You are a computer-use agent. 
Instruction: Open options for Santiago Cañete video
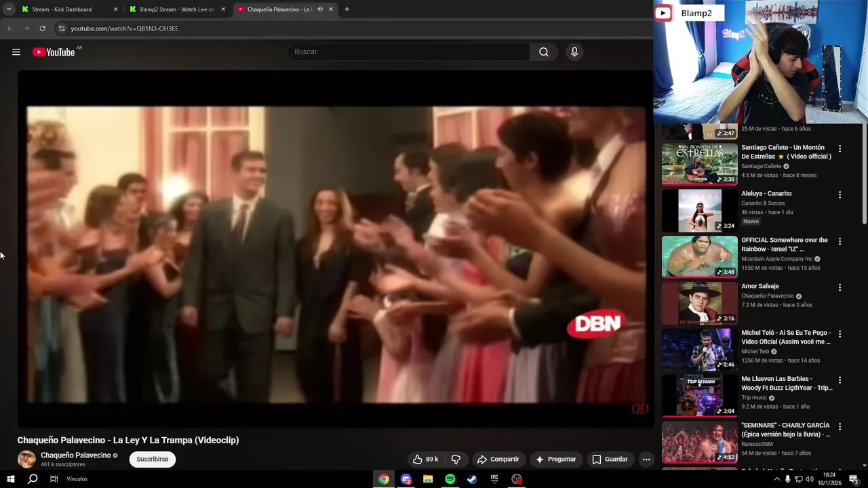point(840,148)
